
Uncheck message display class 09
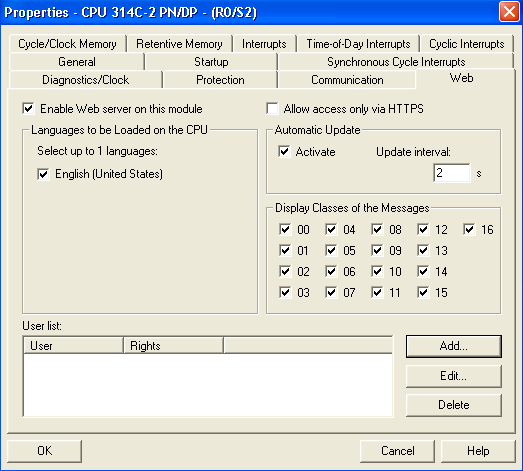click(x=377, y=251)
